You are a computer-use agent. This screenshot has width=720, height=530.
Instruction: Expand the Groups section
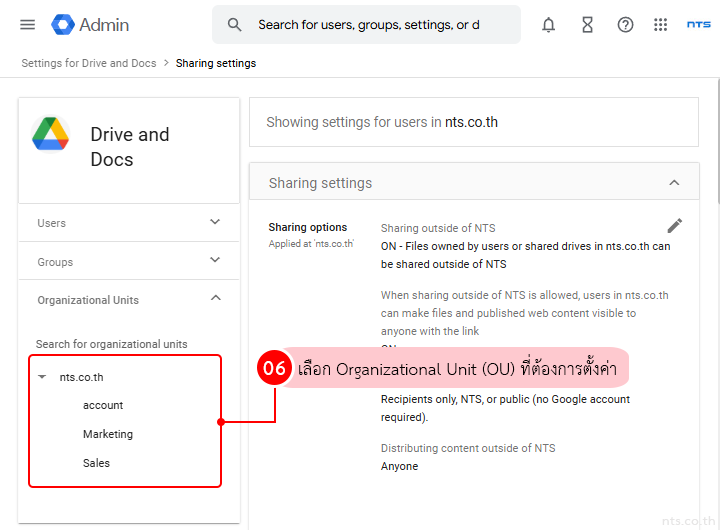(215, 261)
